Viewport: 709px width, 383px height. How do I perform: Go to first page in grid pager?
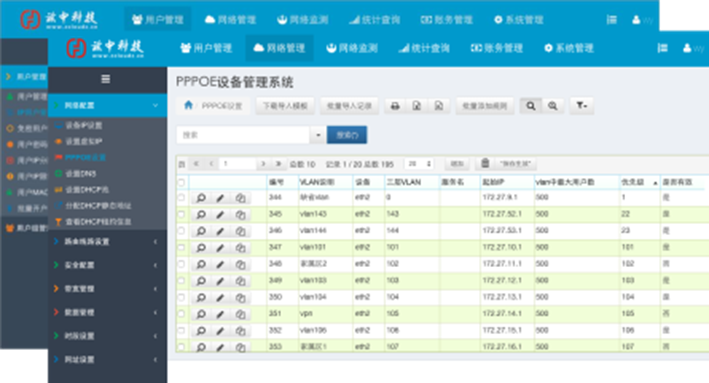(196, 164)
